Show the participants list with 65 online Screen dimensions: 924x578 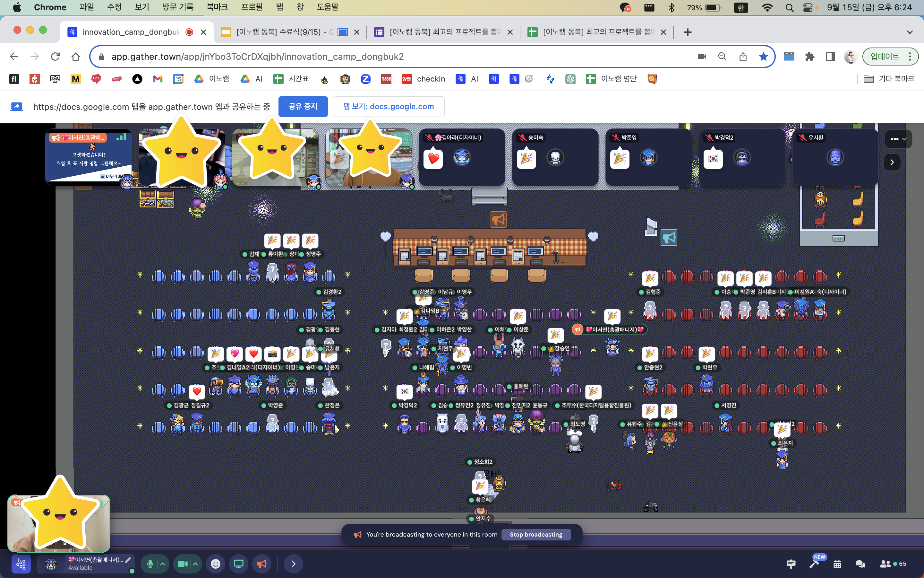(893, 564)
